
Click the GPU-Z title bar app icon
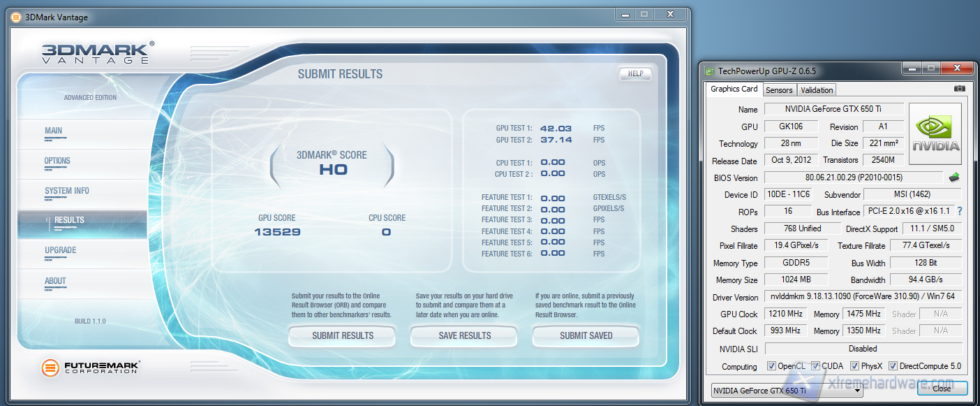click(710, 71)
